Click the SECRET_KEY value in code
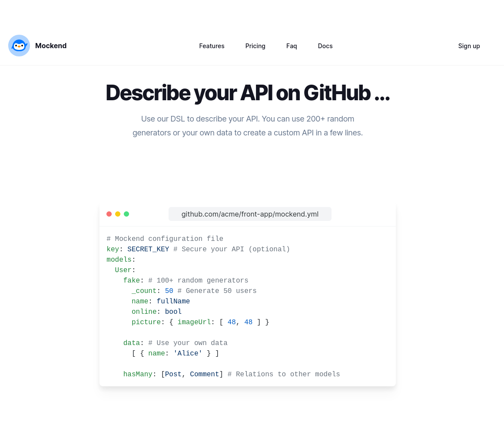 point(148,249)
